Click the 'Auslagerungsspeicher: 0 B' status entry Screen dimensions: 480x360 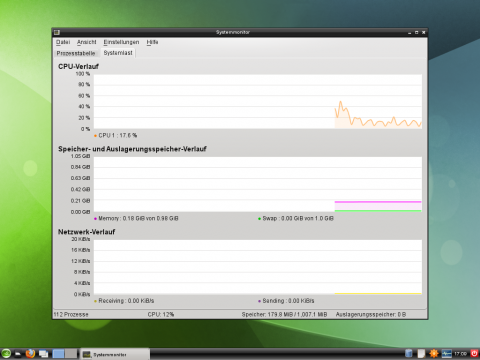click(x=371, y=314)
